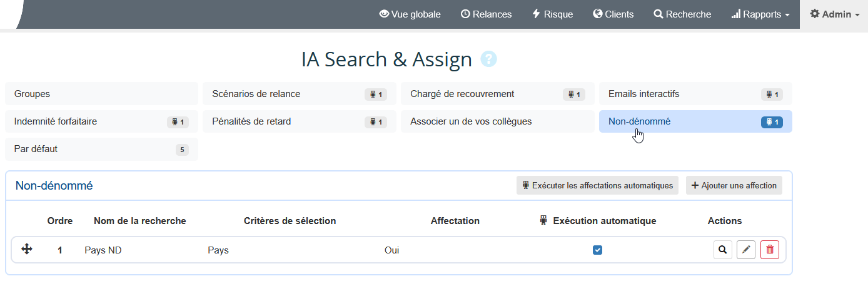The width and height of the screenshot is (868, 281).
Task: Open the Risque section
Action: [552, 14]
